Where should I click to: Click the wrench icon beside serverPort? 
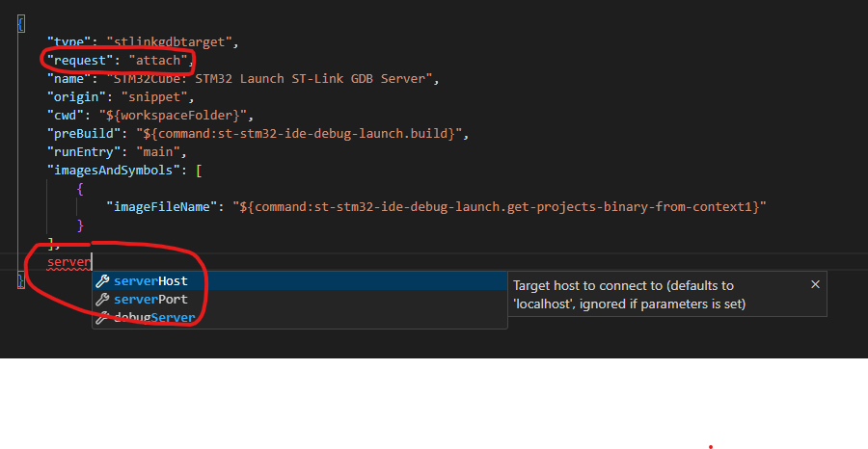103,300
